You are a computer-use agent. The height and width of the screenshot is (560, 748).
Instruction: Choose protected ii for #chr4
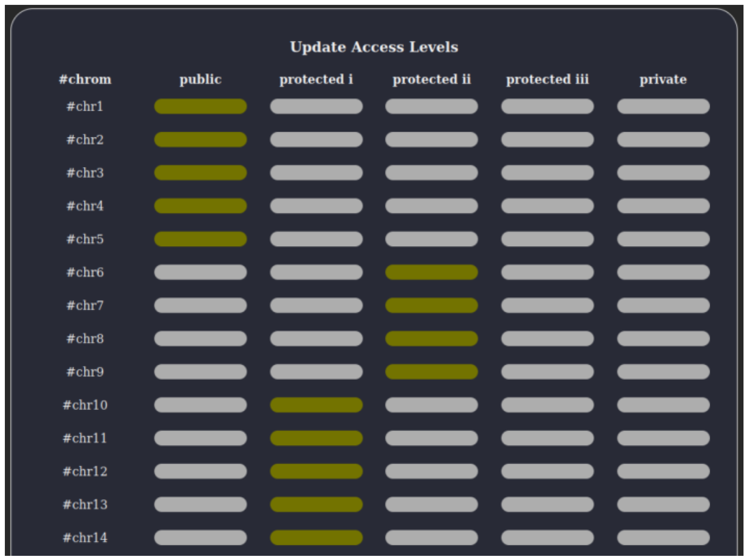coord(431,206)
